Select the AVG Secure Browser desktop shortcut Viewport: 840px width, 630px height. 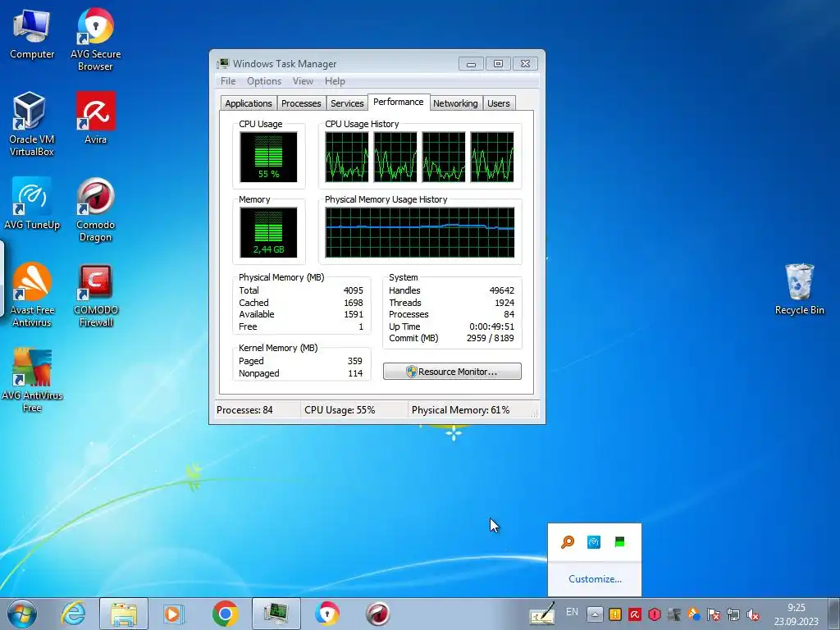[95, 39]
